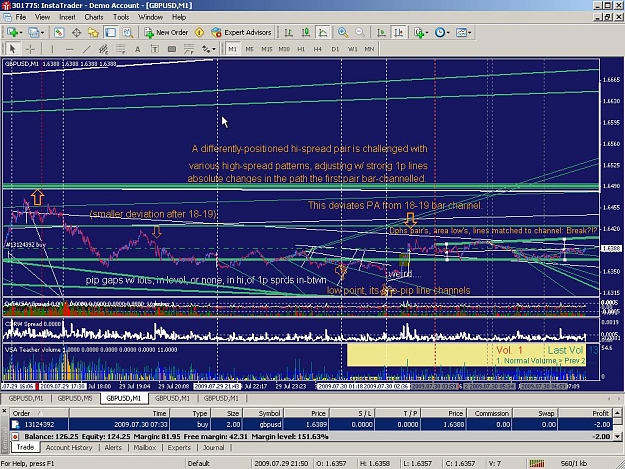Click the New Order button
Viewport: 625px width, 469px height.
tap(166, 32)
